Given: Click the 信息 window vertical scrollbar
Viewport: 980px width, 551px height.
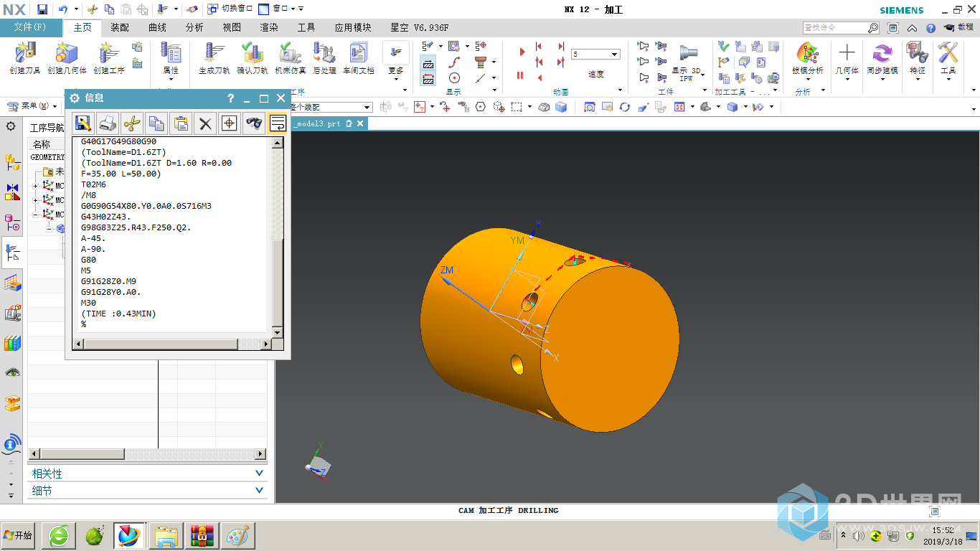Looking at the screenshot, I should 278,237.
